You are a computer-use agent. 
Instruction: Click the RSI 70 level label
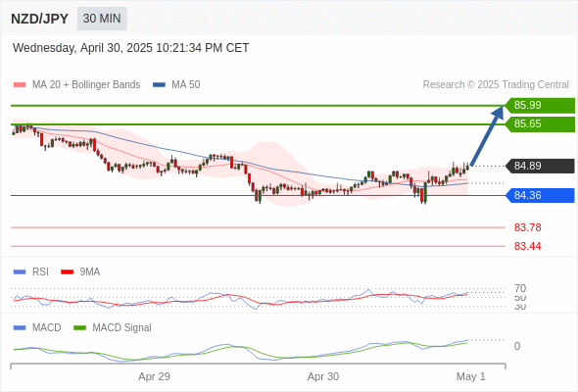tap(520, 288)
